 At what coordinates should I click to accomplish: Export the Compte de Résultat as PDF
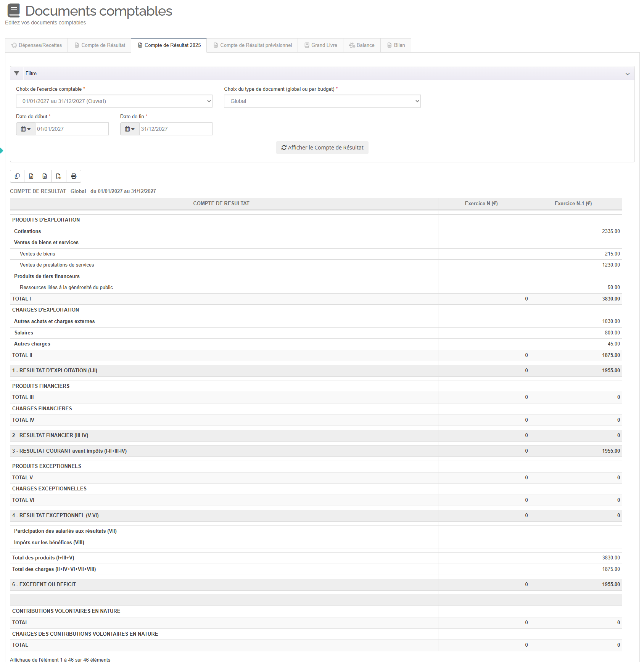point(59,176)
